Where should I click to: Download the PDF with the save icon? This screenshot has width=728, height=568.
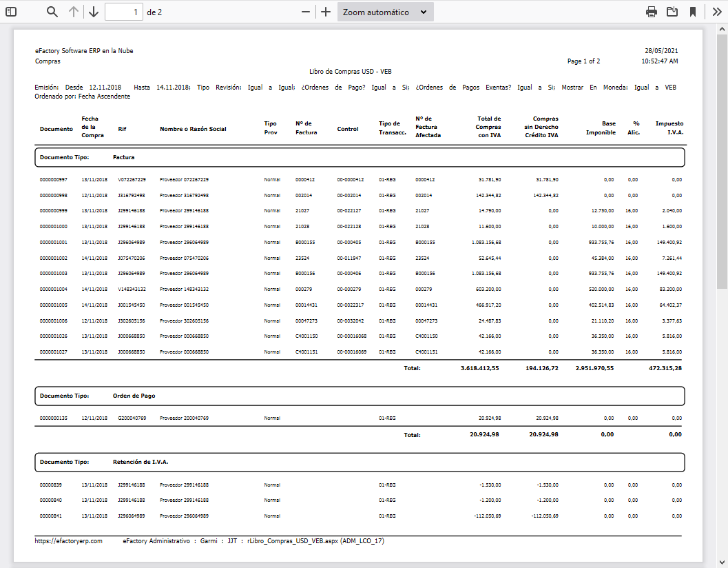672,12
